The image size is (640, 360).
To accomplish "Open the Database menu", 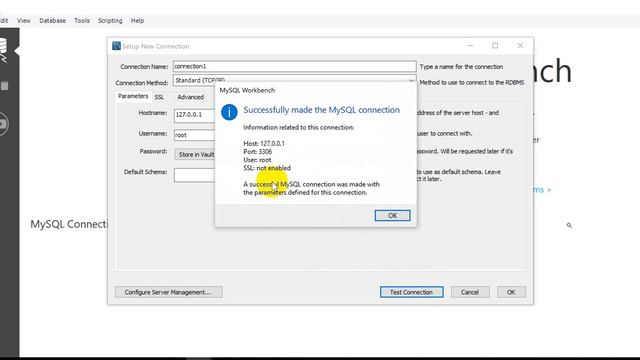I will (x=52, y=20).
